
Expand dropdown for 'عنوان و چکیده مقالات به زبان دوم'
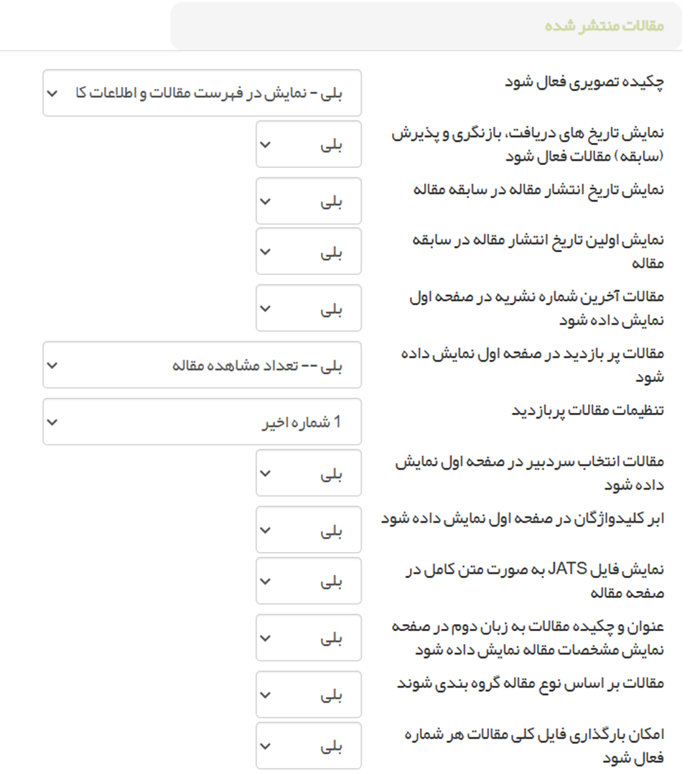309,638
